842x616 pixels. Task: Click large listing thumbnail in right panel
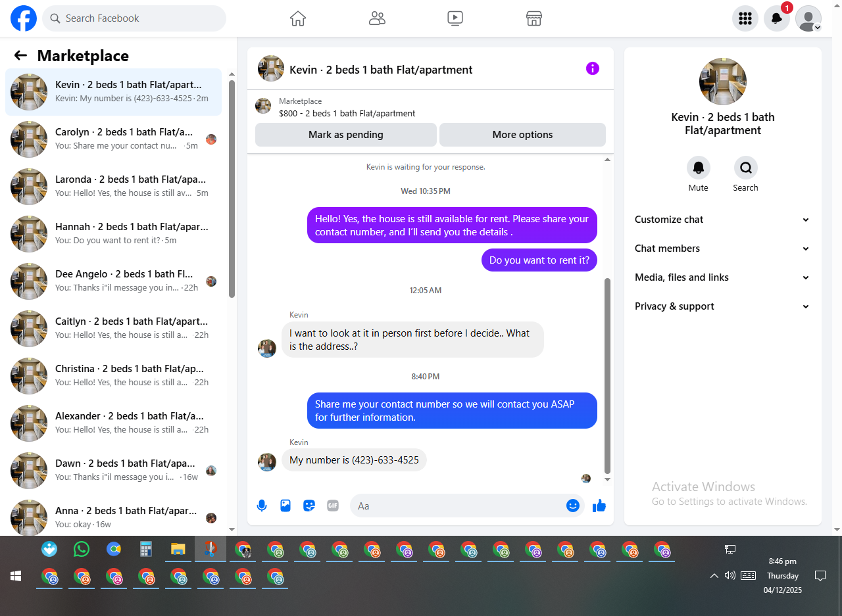click(x=723, y=82)
